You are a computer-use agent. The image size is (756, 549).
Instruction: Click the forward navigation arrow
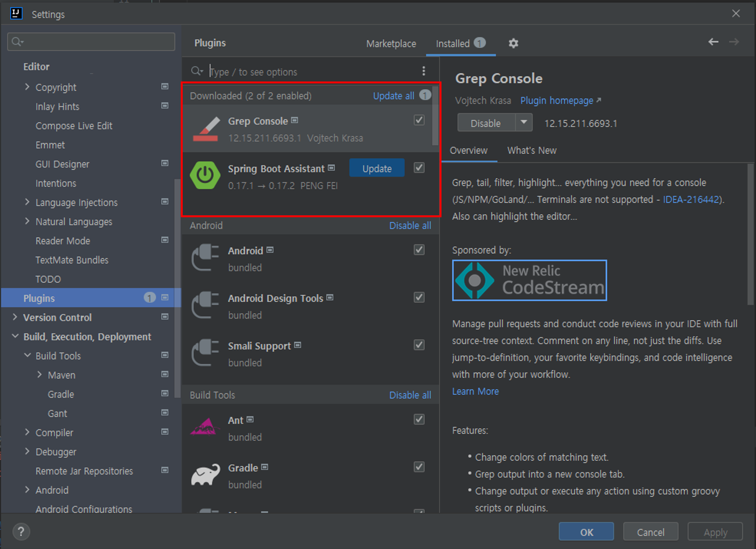coord(734,42)
